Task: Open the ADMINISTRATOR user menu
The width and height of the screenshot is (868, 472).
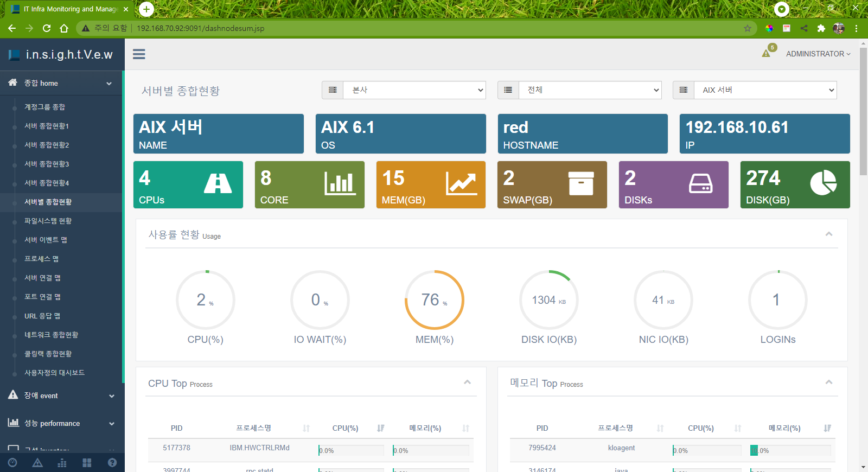Action: click(818, 54)
